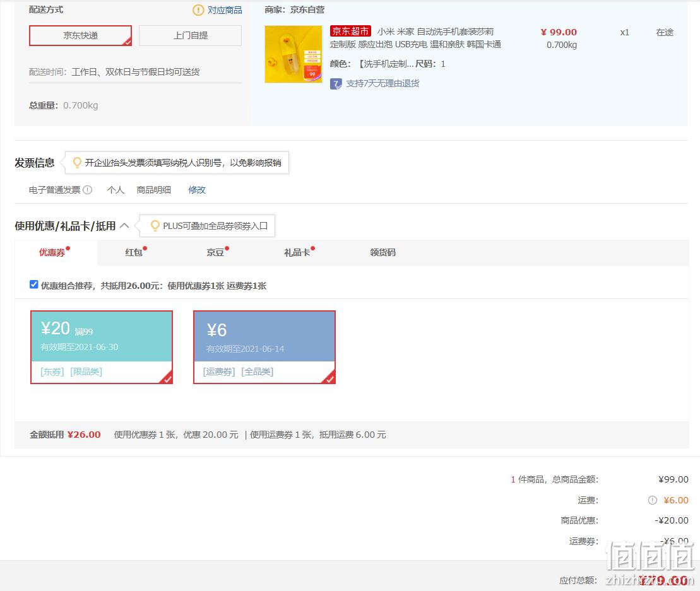This screenshot has height=591, width=700.
Task: Click the 京东超市 red badge
Action: [x=350, y=32]
